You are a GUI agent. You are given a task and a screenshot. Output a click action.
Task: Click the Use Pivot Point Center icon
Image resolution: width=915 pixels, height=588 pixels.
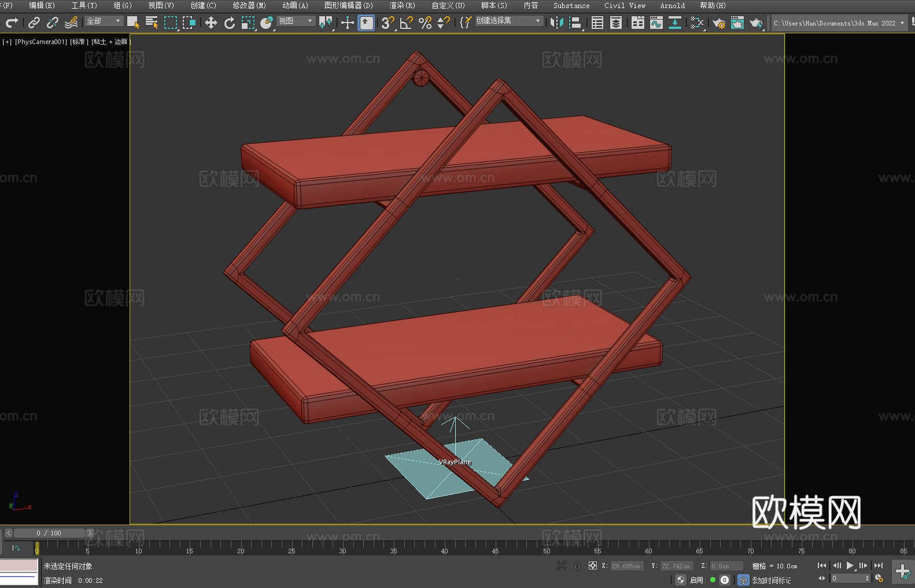coord(326,23)
